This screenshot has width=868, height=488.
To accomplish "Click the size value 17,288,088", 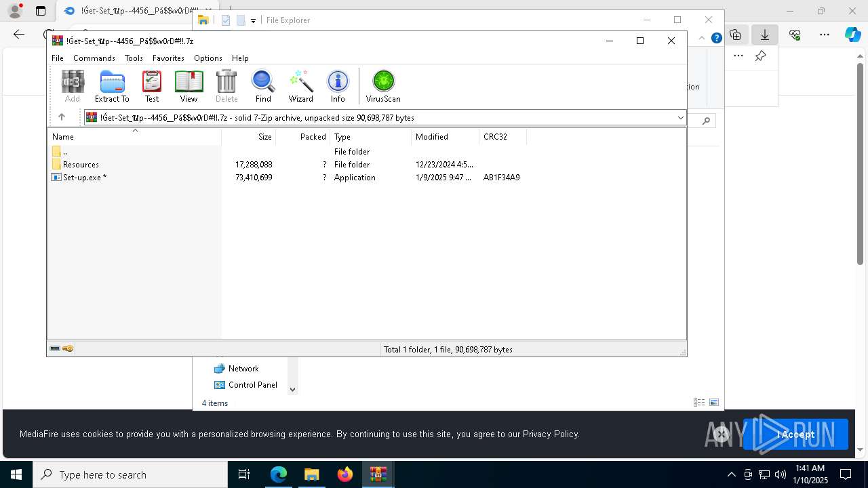I will tap(254, 165).
